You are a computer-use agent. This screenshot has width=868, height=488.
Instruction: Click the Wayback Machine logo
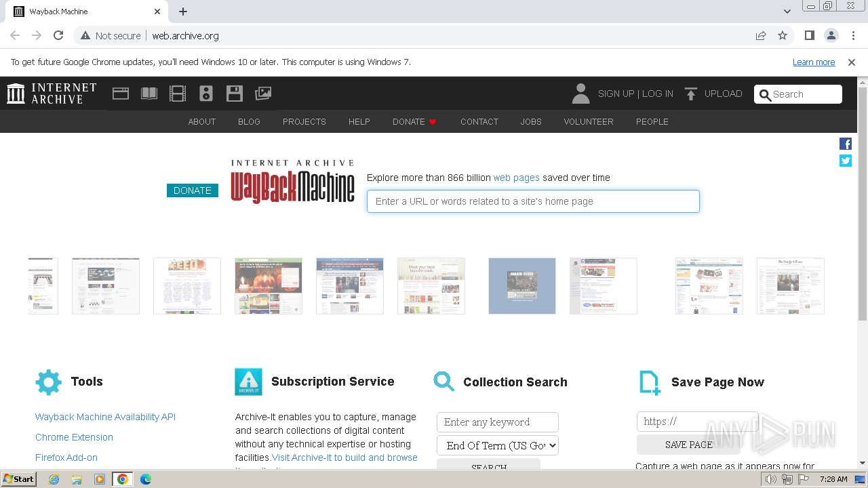tap(292, 182)
